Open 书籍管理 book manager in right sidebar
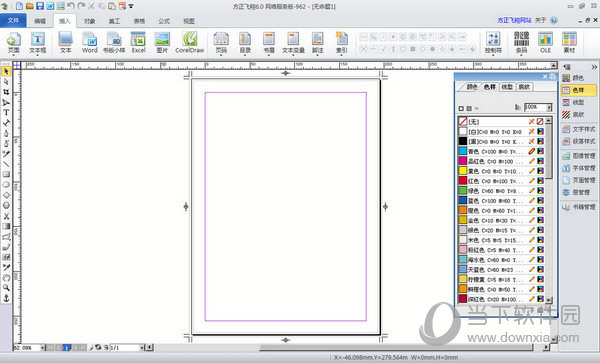The height and width of the screenshot is (363, 600). (x=579, y=207)
